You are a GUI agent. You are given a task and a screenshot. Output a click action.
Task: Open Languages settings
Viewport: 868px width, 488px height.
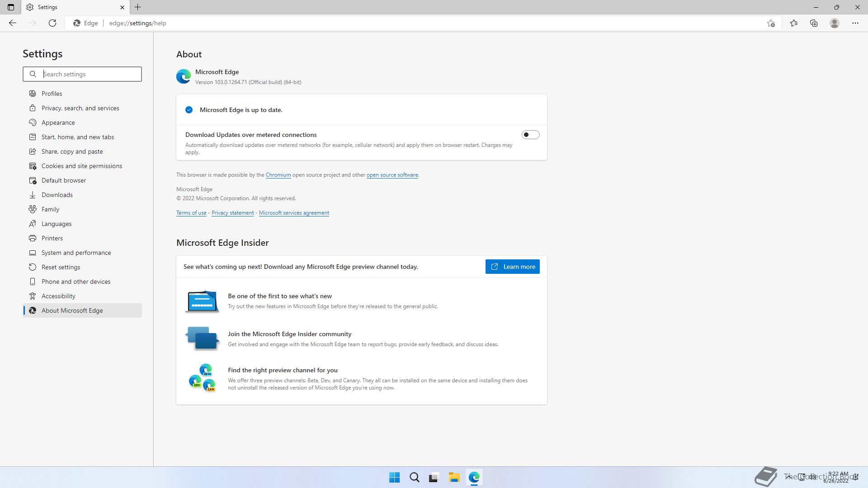click(x=82, y=224)
